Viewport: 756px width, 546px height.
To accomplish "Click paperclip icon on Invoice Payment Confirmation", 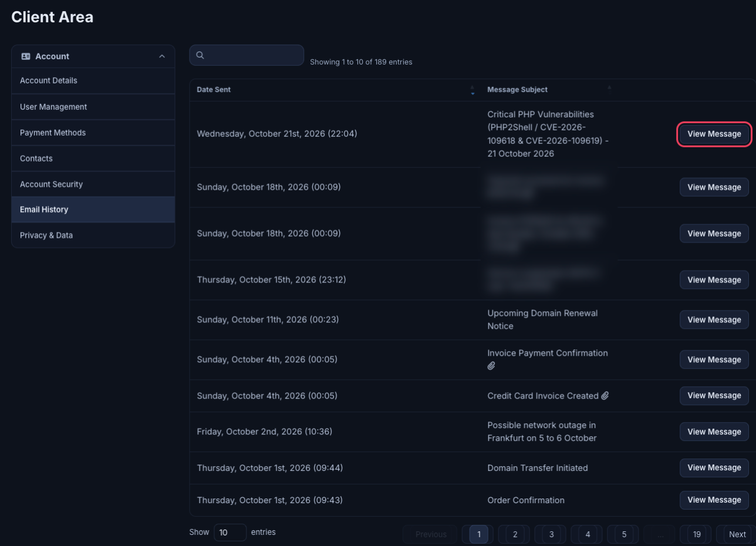I will (491, 366).
